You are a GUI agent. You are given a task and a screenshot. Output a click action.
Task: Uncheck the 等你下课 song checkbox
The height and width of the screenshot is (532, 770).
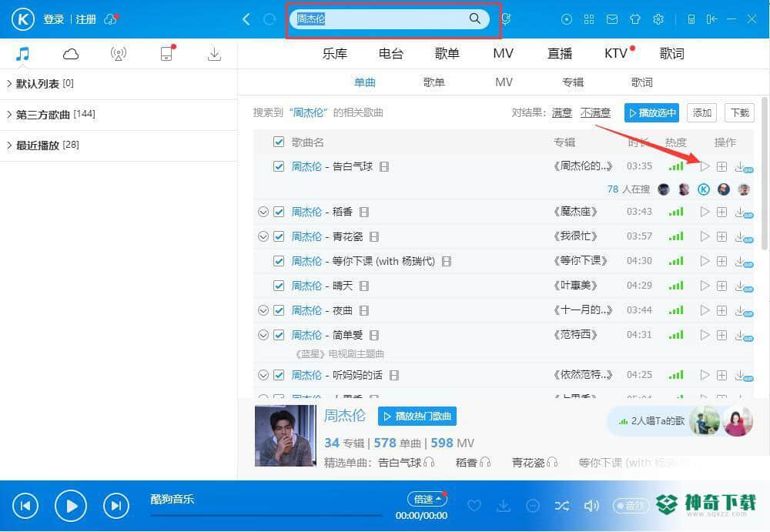[279, 261]
